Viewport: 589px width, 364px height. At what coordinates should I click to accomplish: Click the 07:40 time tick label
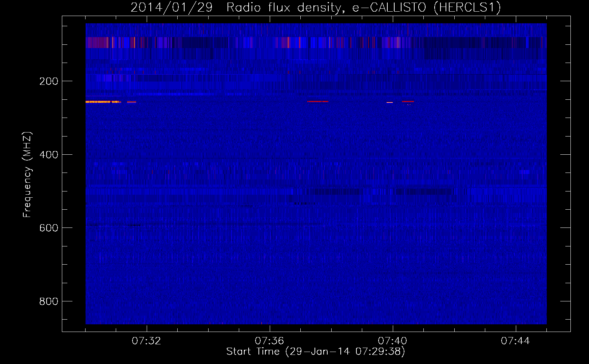pyautogui.click(x=392, y=341)
